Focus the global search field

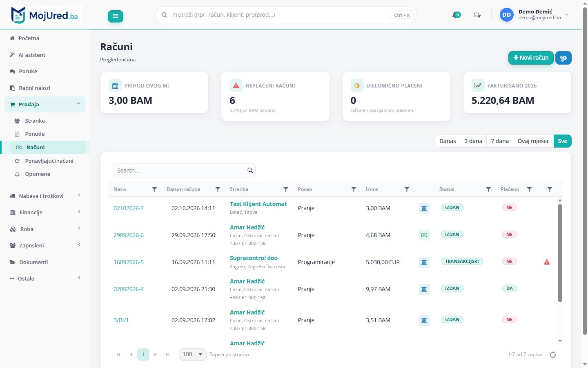286,15
